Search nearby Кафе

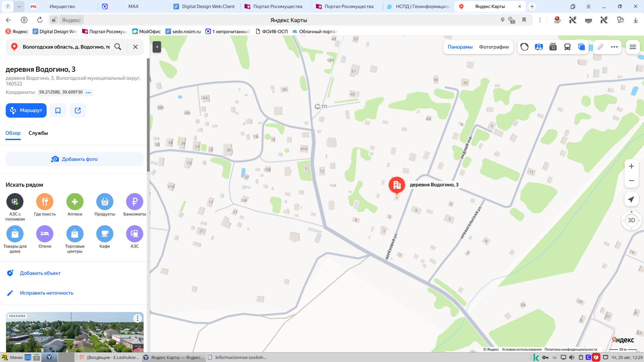[x=105, y=237]
